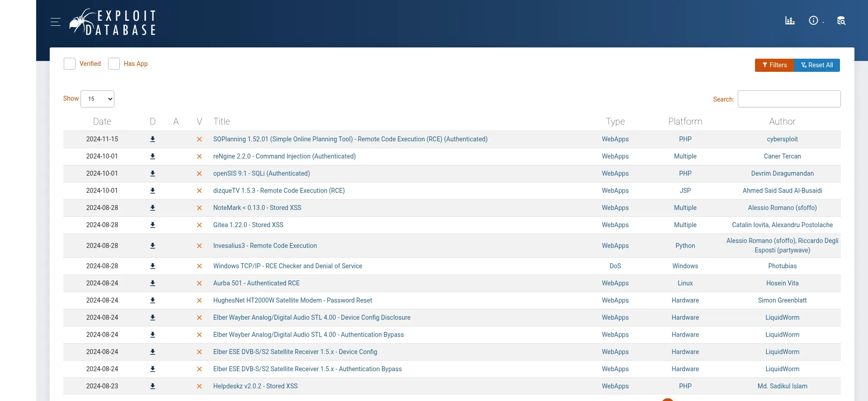Viewport: 868px width, 401px height.
Task: Open the Filters button
Action: [774, 65]
